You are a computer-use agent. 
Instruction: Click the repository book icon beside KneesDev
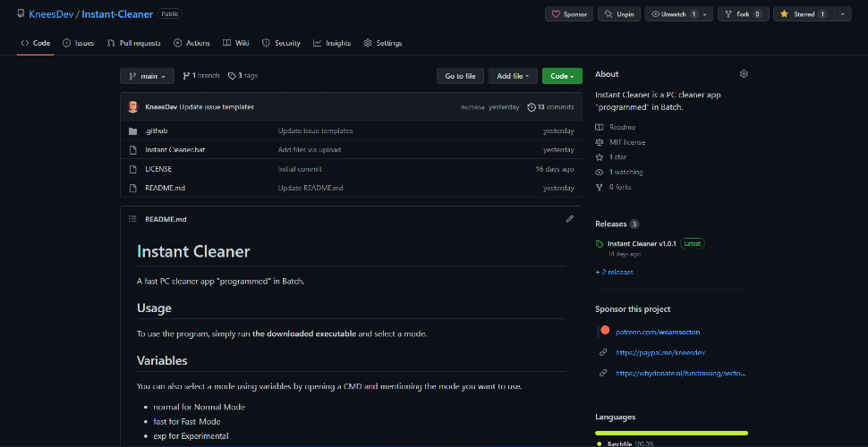pos(21,13)
